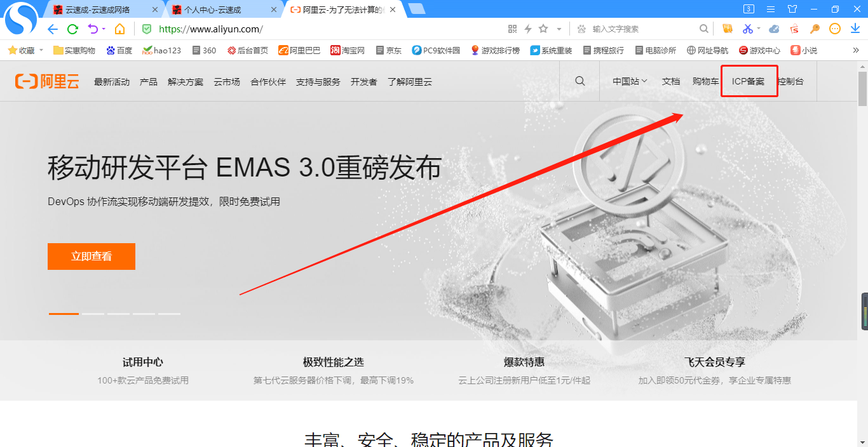Close the 云速成-云速成网络 tab
868x447 pixels.
click(155, 10)
